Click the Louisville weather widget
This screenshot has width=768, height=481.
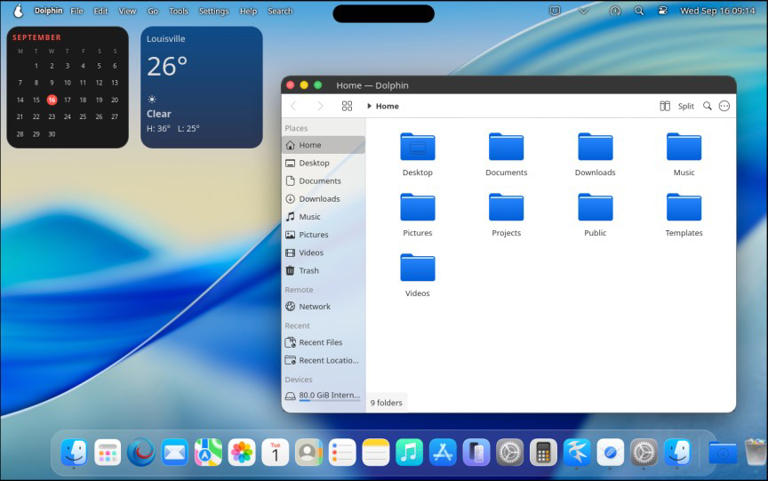[x=202, y=87]
